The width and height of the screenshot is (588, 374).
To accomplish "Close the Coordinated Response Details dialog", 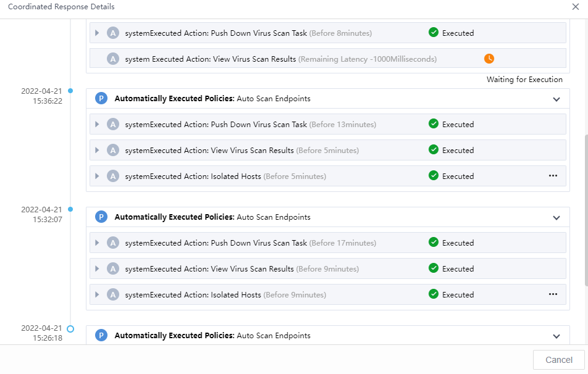I will 576,7.
